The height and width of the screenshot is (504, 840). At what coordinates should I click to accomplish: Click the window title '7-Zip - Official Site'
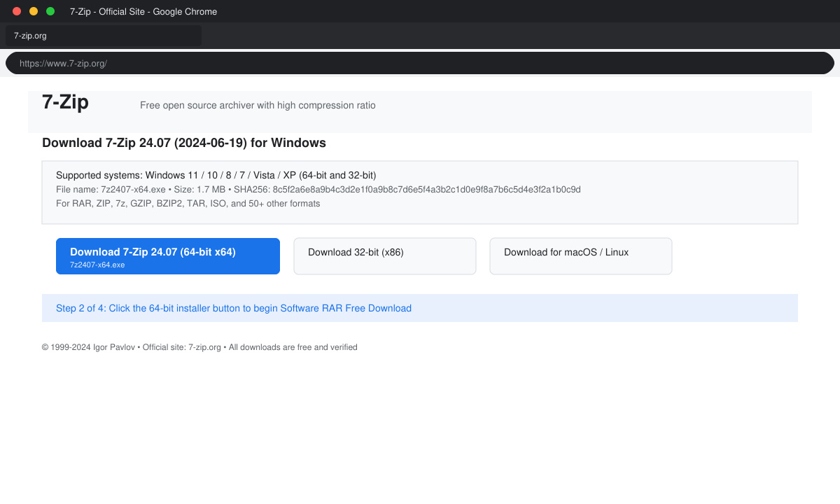143,12
